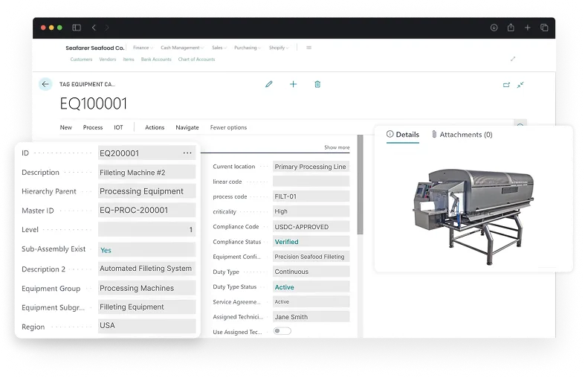Click the Current location field
Viewport: 588px width, 378px height.
click(311, 166)
